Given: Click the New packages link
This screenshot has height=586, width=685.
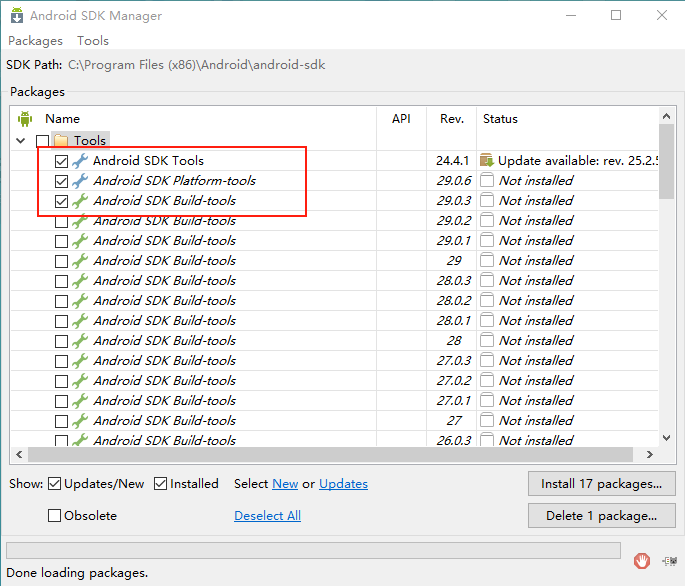Looking at the screenshot, I should [285, 484].
